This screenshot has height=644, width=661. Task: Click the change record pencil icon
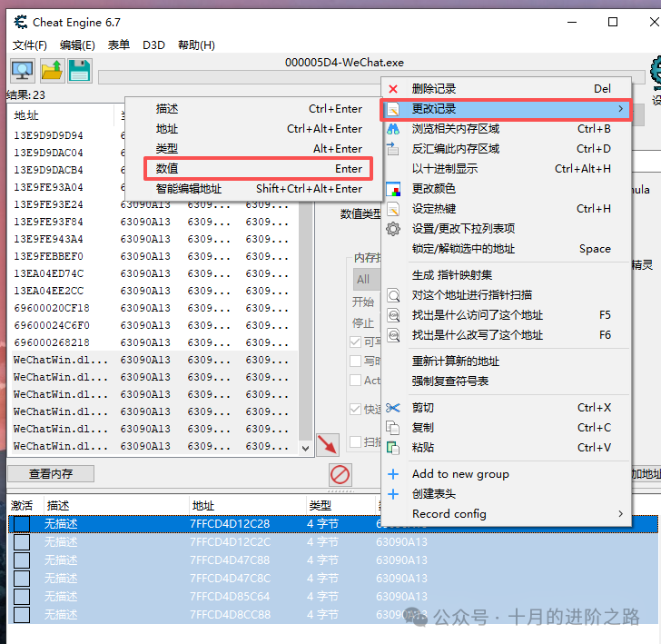(393, 109)
